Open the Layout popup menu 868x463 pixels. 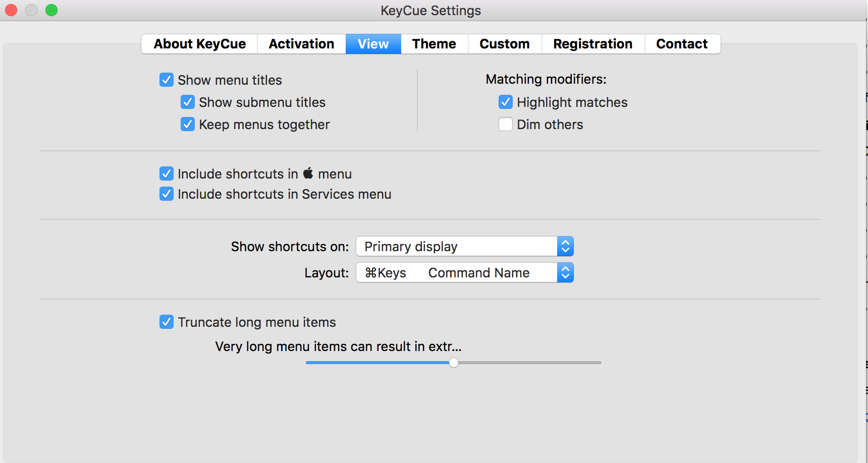pos(465,273)
